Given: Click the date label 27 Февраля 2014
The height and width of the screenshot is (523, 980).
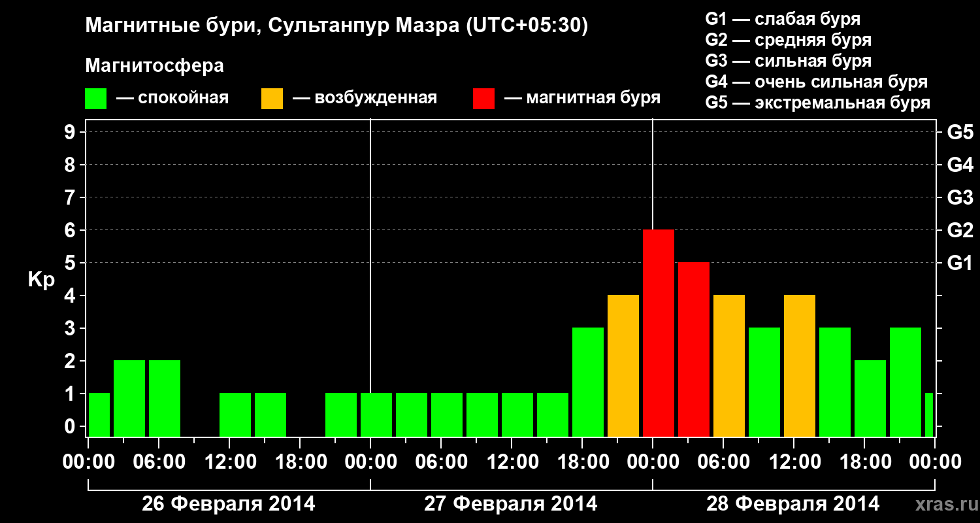Looking at the screenshot, I should click(511, 504).
